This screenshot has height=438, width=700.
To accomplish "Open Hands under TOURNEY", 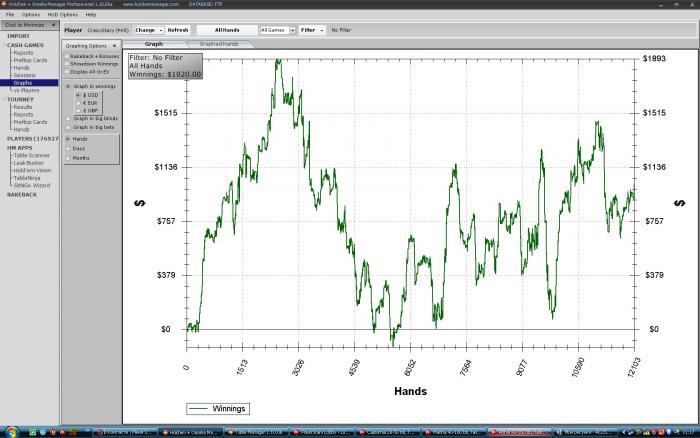I will [x=21, y=129].
